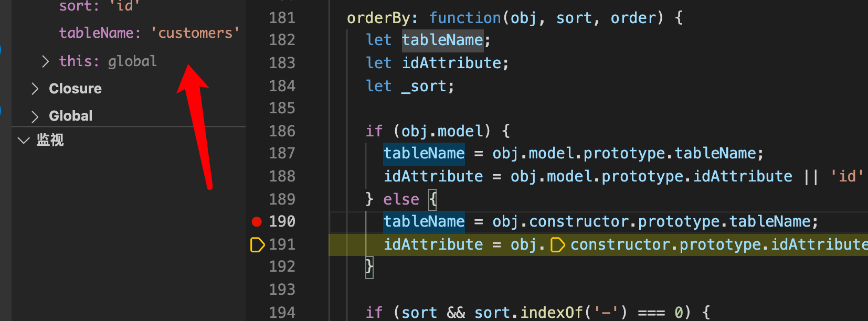Click the opening brace after else
Viewport: 868px width, 321px height.
point(432,199)
